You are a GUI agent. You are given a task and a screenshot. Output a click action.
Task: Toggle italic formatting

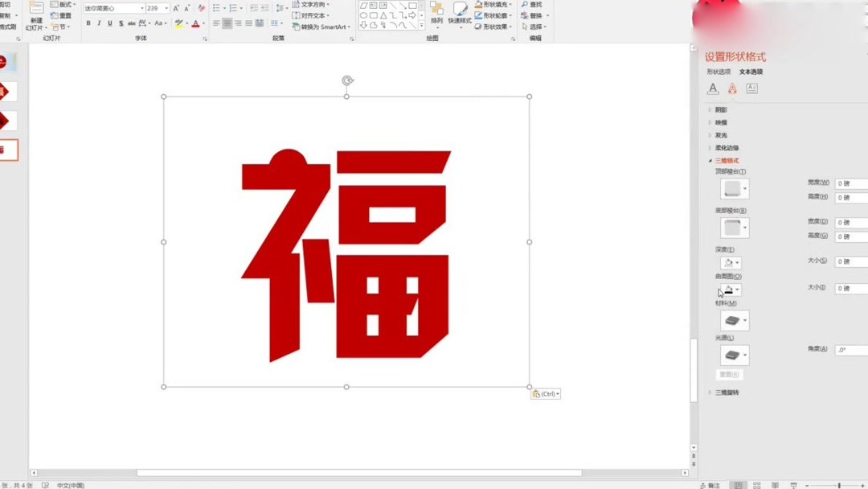click(99, 23)
